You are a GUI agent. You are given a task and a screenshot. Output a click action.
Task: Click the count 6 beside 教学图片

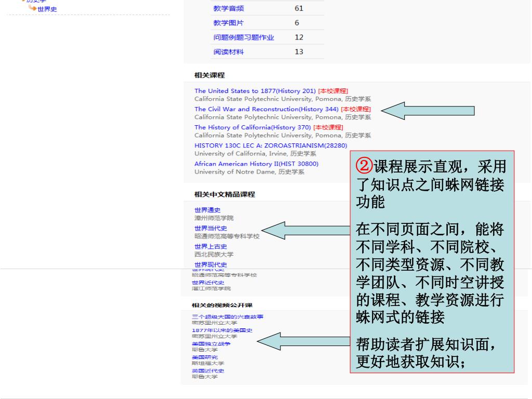tap(297, 23)
